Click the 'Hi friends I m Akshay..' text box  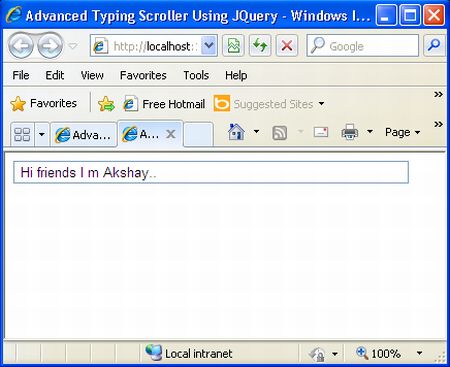pyautogui.click(x=211, y=172)
